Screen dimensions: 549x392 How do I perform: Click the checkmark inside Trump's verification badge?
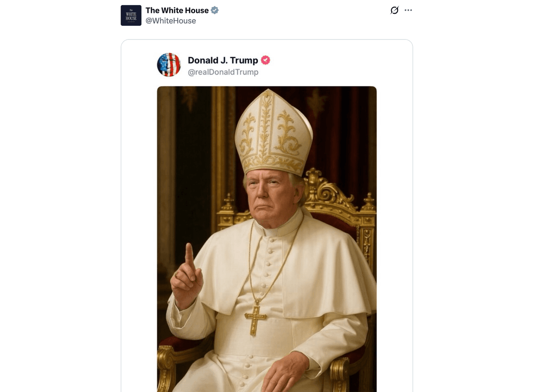click(265, 60)
